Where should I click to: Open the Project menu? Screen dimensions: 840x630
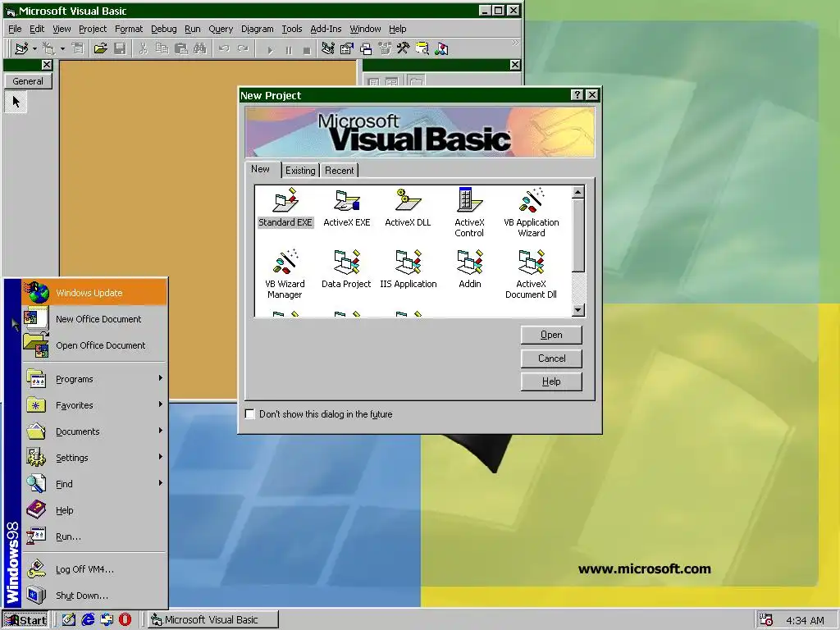pos(93,29)
